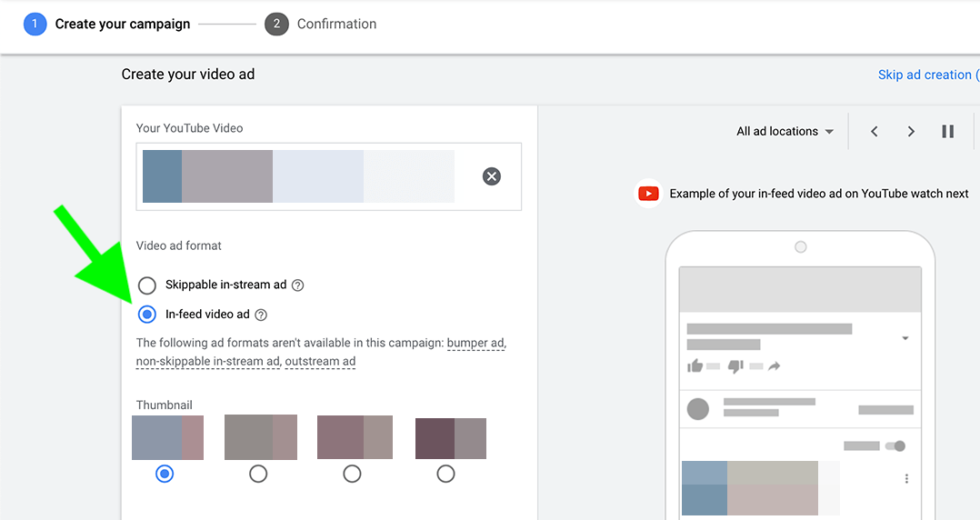Image resolution: width=980 pixels, height=520 pixels.
Task: Remove the selected YouTube video
Action: [x=492, y=176]
